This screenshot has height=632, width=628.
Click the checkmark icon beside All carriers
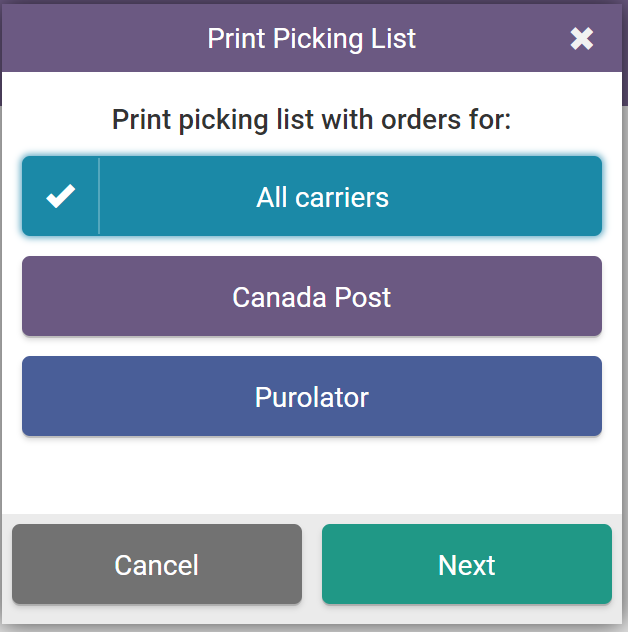tap(61, 197)
